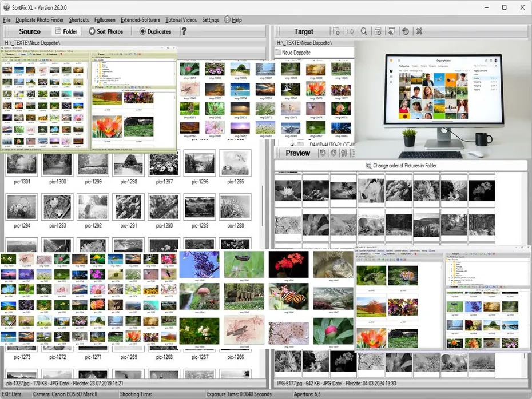Rotate the preview image right
Image resolution: width=532 pixels, height=399 pixels.
[x=332, y=153]
